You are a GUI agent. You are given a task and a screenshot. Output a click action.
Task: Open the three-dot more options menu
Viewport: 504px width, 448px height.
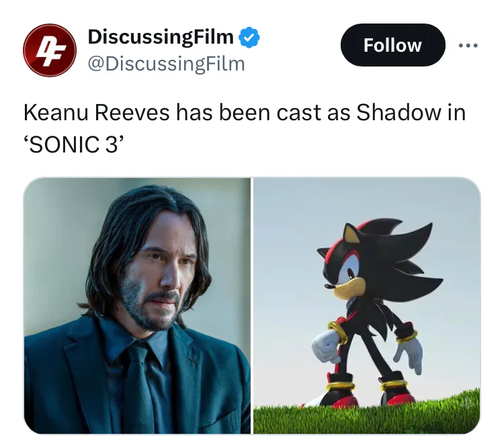coord(468,46)
